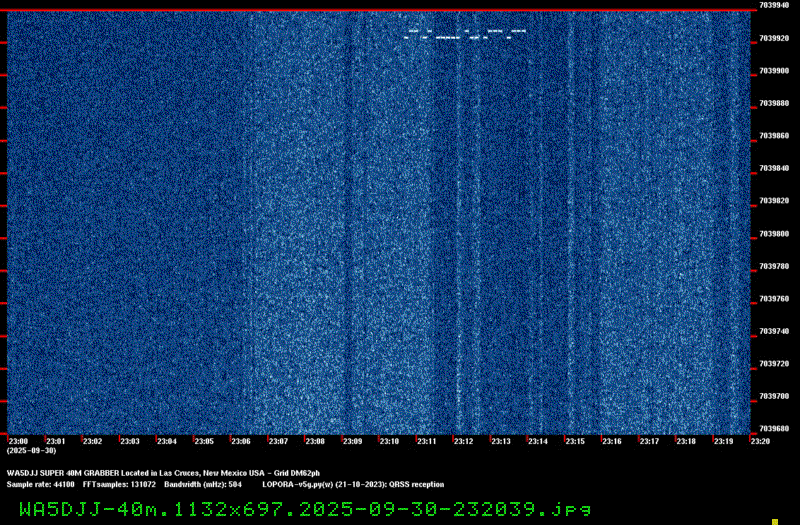Select the 7039940 frequency label

point(774,5)
